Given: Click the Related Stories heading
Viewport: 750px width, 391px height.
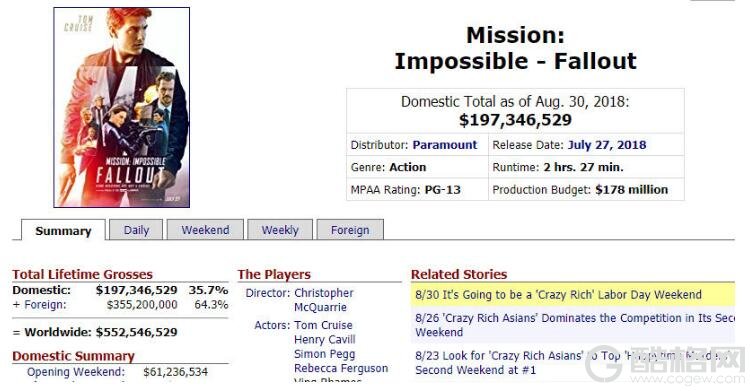Looking at the screenshot, I should point(459,274).
